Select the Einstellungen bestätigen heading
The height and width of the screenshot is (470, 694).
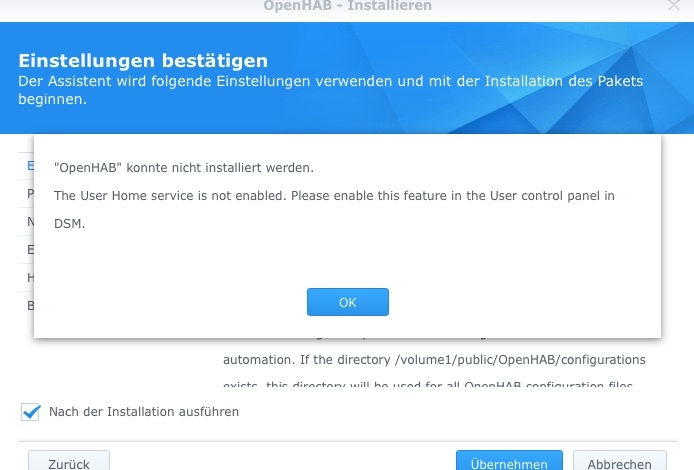143,61
